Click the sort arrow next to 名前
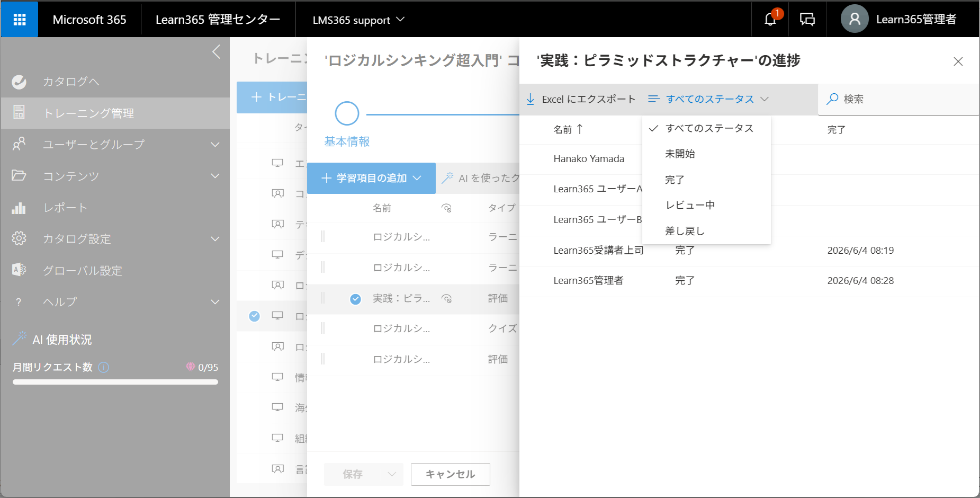This screenshot has width=980, height=498. click(x=580, y=129)
